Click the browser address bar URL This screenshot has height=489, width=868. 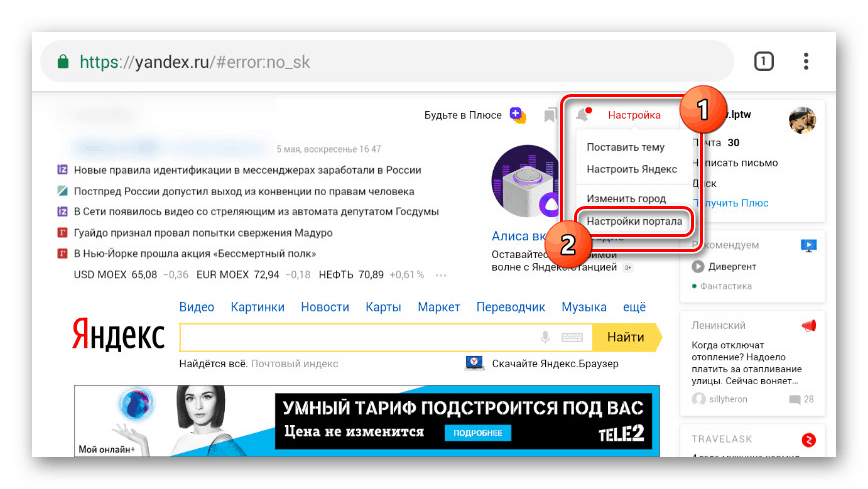point(195,61)
